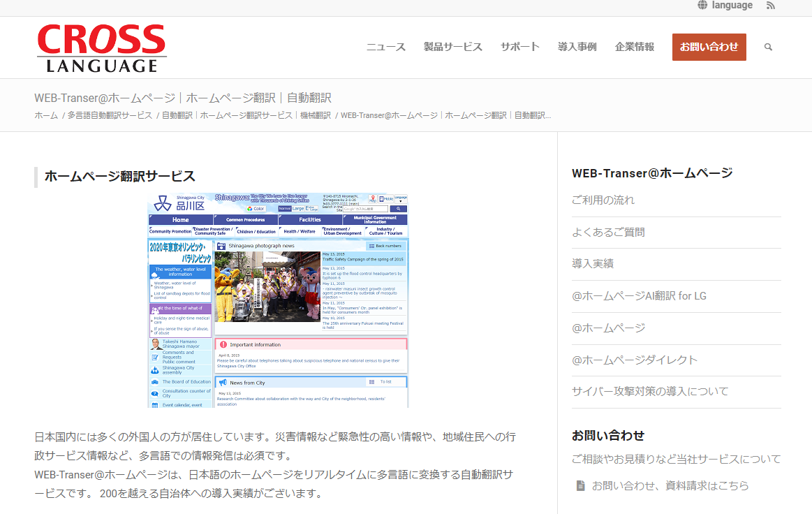Click the RSS feed icon
Viewport: 812px width, 514px height.
770,6
